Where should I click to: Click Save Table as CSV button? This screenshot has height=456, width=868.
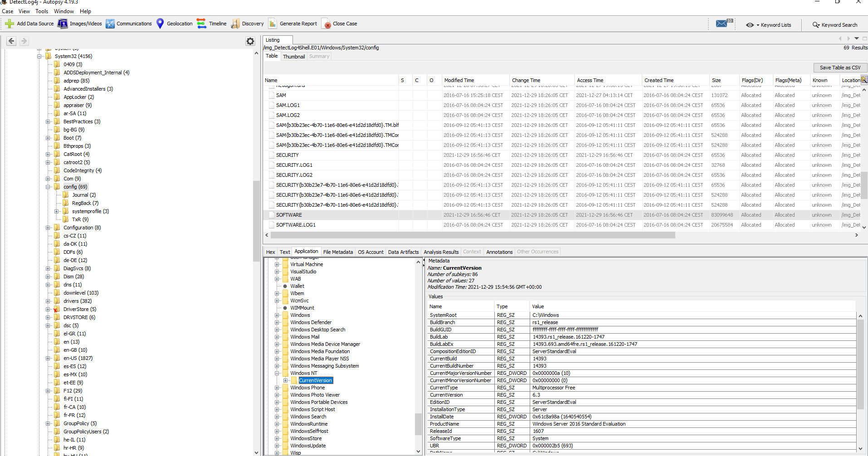tap(839, 68)
